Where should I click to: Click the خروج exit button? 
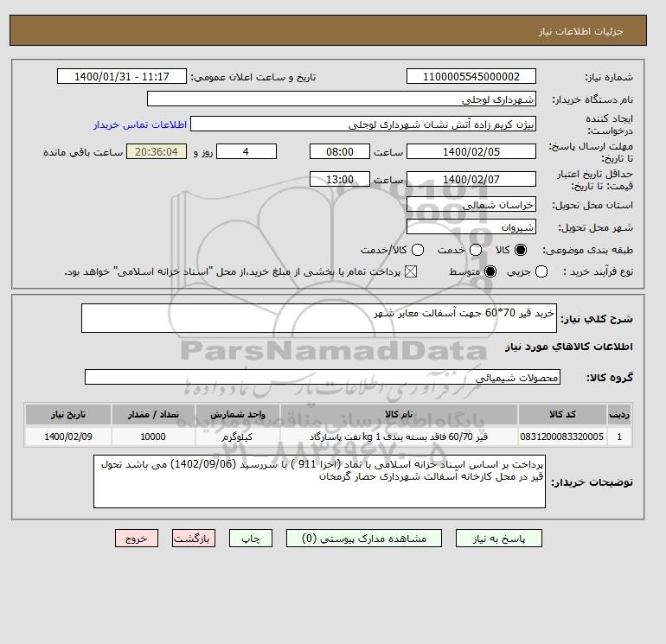point(137,538)
